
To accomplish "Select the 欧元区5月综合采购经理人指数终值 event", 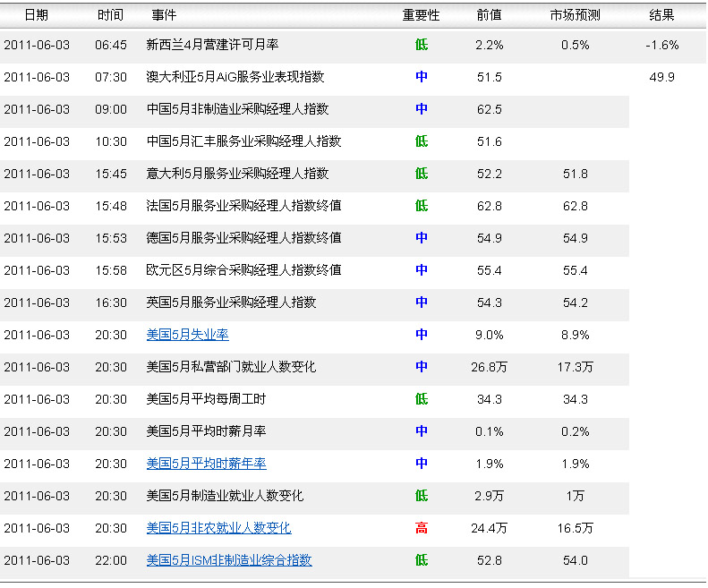I will [x=243, y=270].
